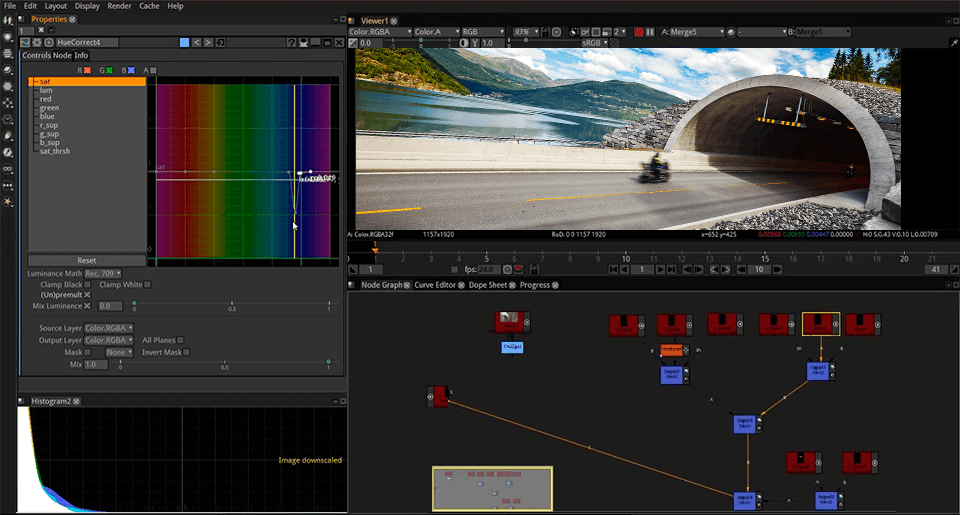Open the Info tab in HueCorrect4 properties
The width and height of the screenshot is (960, 515).
[81, 55]
